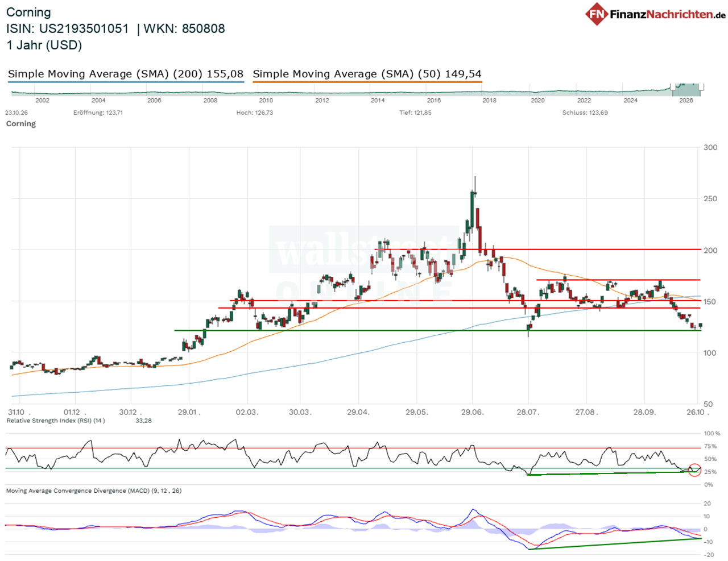Click the Relative Strength Index (RSI) (14) label
Screen dimensions: 728x561
click(x=56, y=421)
